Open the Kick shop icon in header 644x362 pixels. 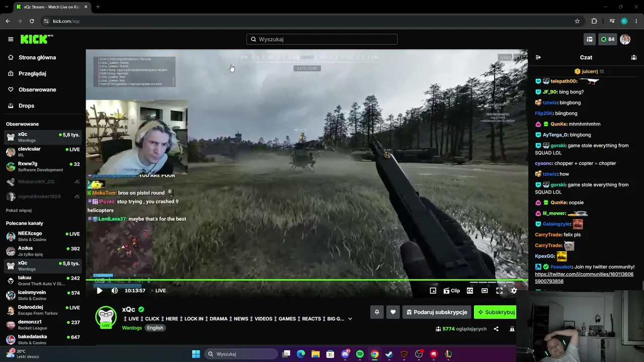click(x=590, y=39)
